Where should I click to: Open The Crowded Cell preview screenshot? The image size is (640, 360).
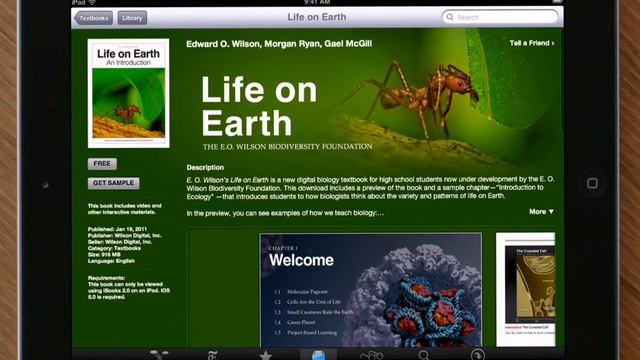(526, 289)
